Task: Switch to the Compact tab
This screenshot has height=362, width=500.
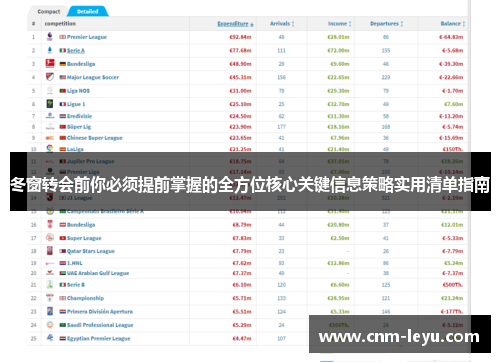Action: [49, 11]
